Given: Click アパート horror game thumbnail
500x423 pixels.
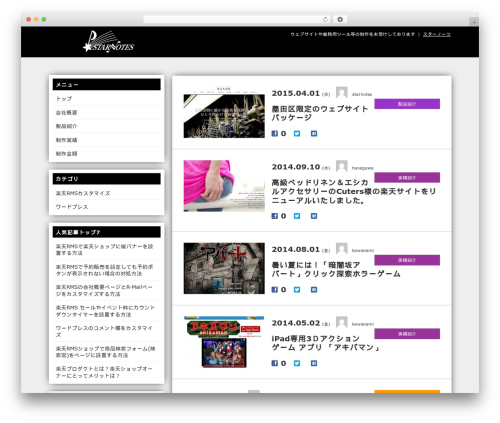Looking at the screenshot, I should 224,268.
